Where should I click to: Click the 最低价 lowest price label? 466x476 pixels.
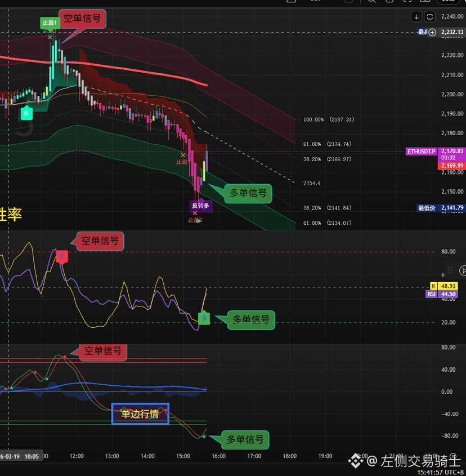tap(427, 208)
